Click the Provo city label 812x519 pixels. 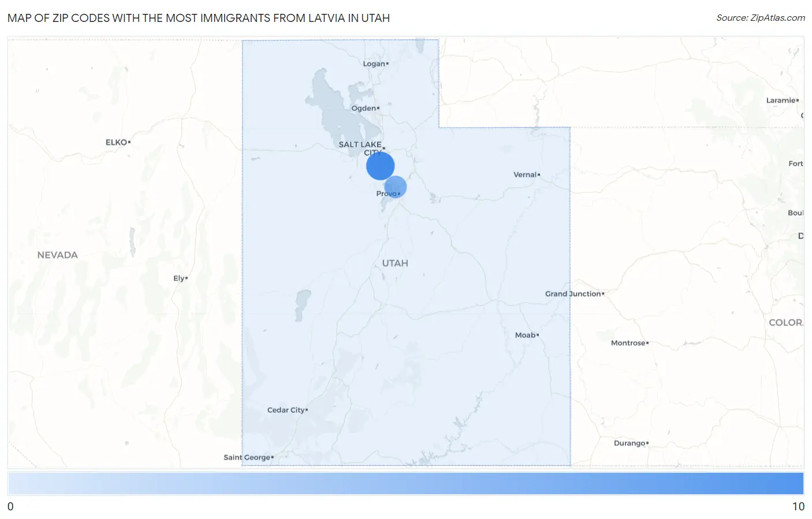pos(388,193)
